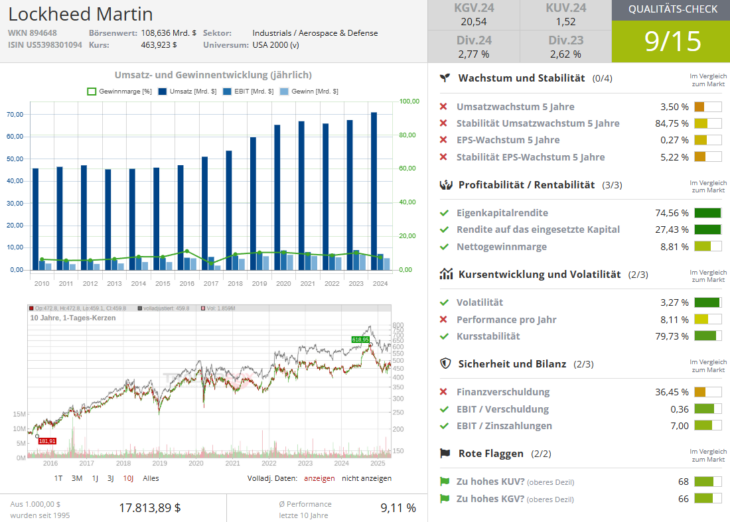Screen dimensions: 730x522
Task: Click the red X beside Umsatzwachstum 5 Jahre
Action: click(443, 107)
